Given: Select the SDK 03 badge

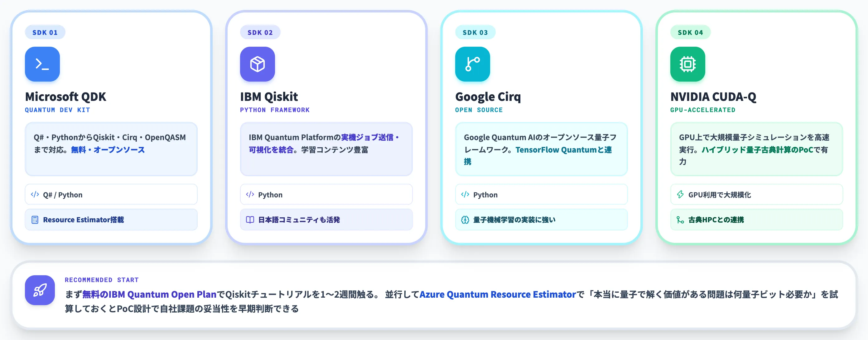Looking at the screenshot, I should (475, 32).
